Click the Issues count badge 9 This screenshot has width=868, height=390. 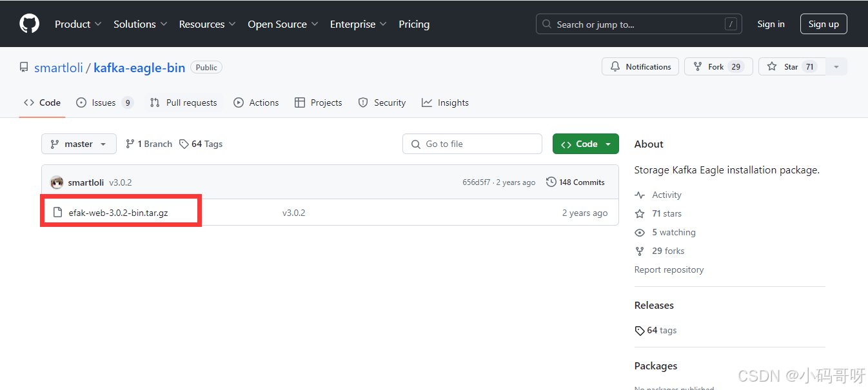click(128, 102)
